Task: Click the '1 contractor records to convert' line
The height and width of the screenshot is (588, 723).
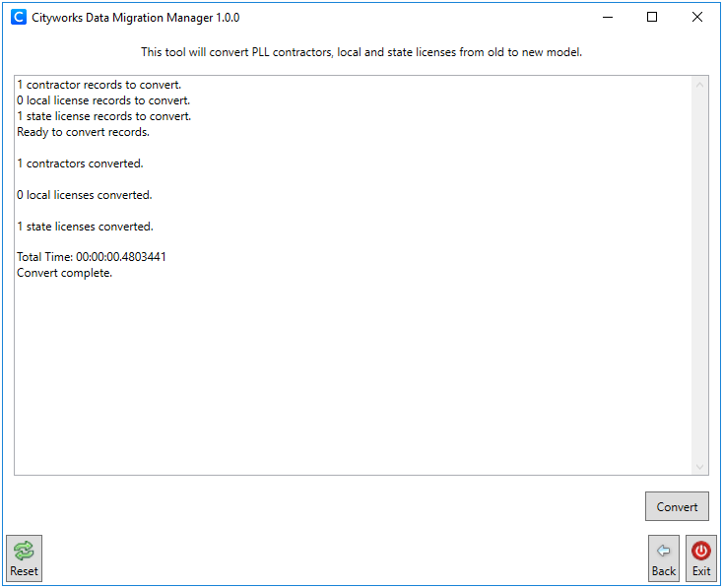Action: tap(99, 85)
